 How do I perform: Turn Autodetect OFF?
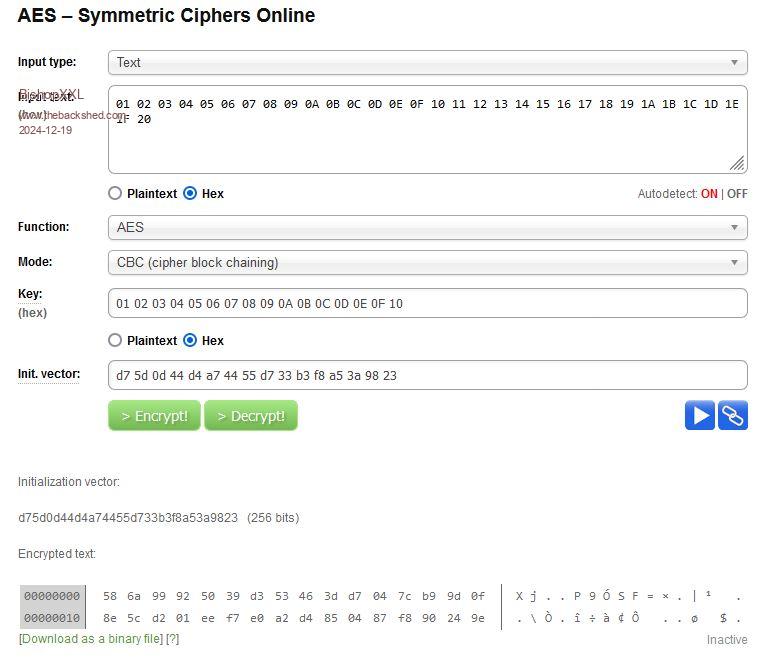[x=737, y=194]
